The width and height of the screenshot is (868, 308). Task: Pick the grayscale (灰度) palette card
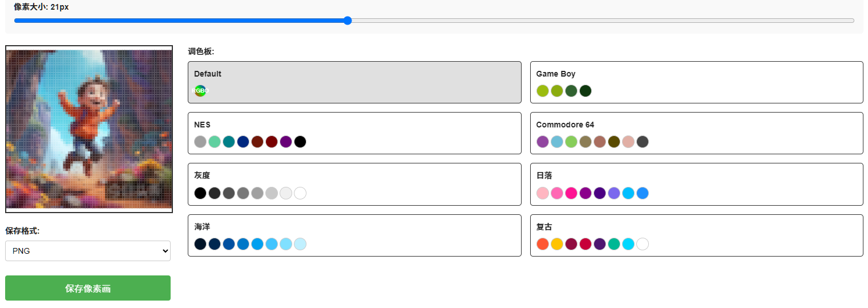(x=354, y=184)
